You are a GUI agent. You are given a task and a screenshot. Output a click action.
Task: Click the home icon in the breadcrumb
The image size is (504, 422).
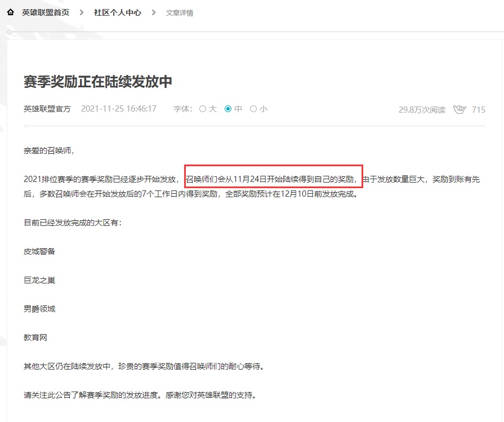[10, 12]
